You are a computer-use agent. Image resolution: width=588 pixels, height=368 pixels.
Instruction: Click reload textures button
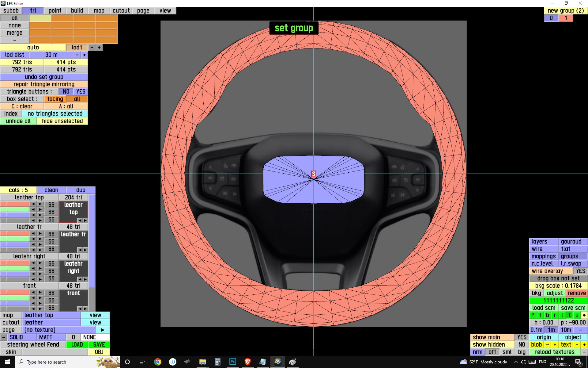(555, 352)
